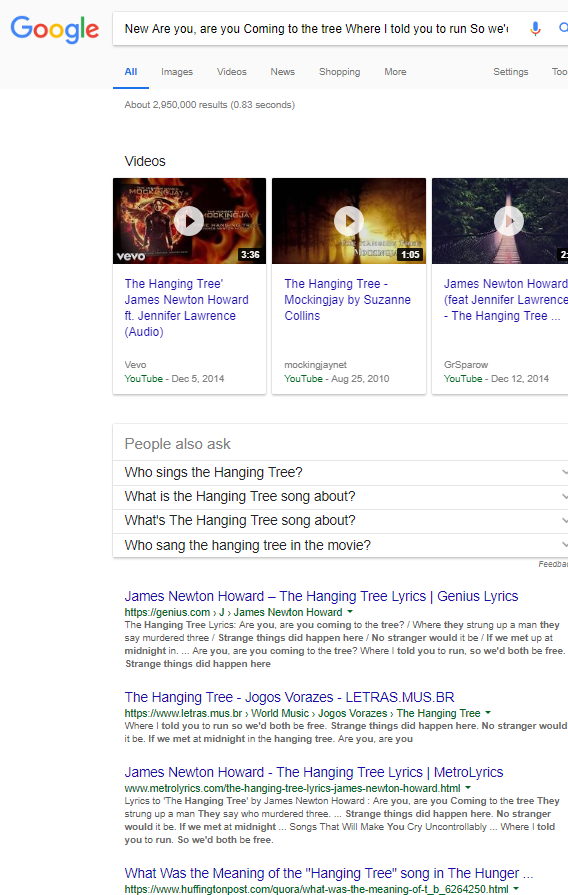Open Genius Lyrics result link

coord(321,596)
